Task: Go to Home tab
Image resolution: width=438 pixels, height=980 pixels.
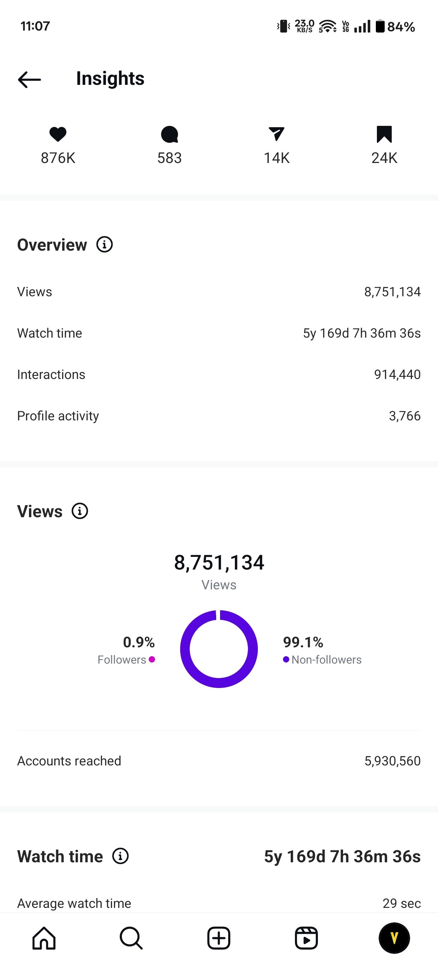Action: (x=44, y=938)
